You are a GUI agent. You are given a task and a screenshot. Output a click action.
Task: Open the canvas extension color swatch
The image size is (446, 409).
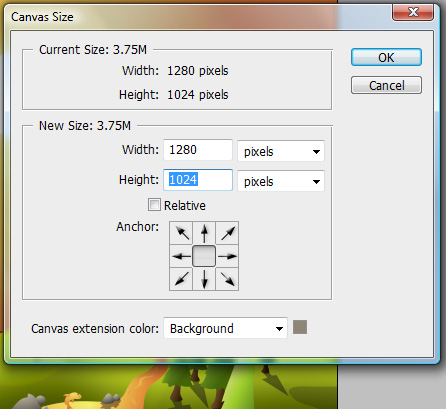(300, 327)
